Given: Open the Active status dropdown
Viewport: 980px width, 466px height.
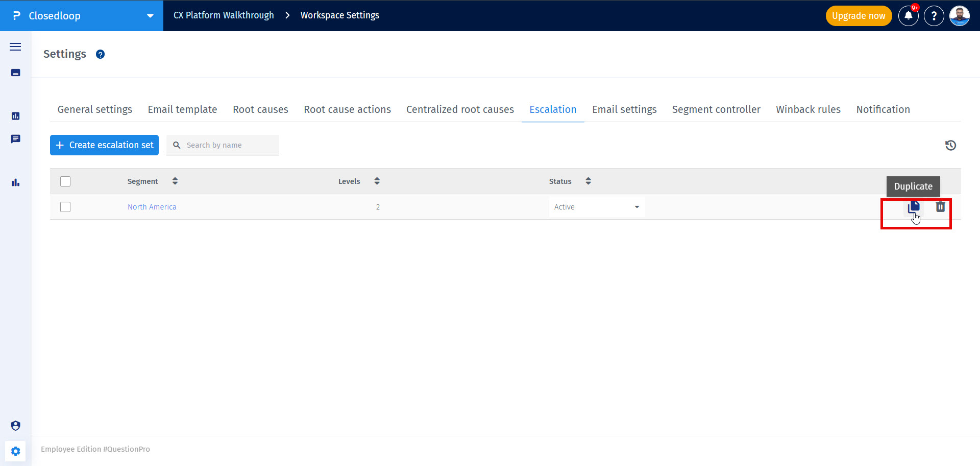Looking at the screenshot, I should pyautogui.click(x=596, y=207).
